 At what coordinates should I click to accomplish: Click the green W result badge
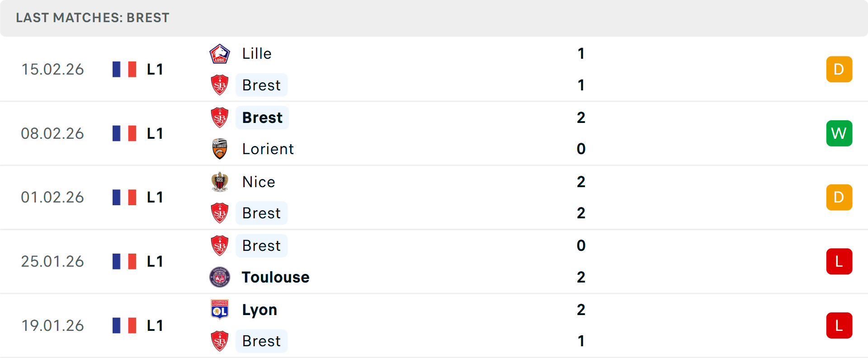pos(839,133)
